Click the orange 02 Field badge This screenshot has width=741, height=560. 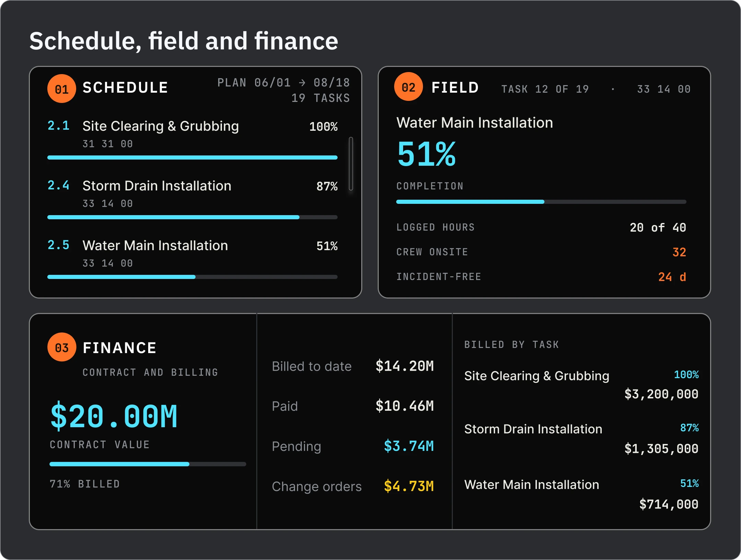[x=408, y=86]
